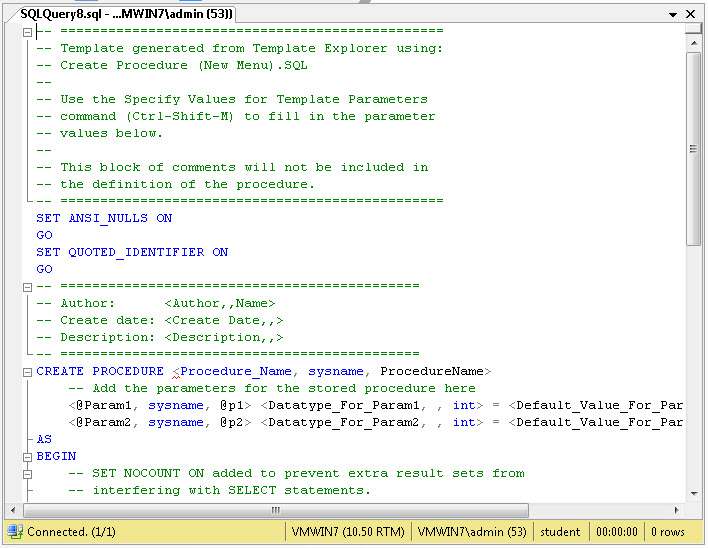Click the 'SET ANSI_NULLS ON' line
Viewport: 708px width, 548px height.
point(104,218)
